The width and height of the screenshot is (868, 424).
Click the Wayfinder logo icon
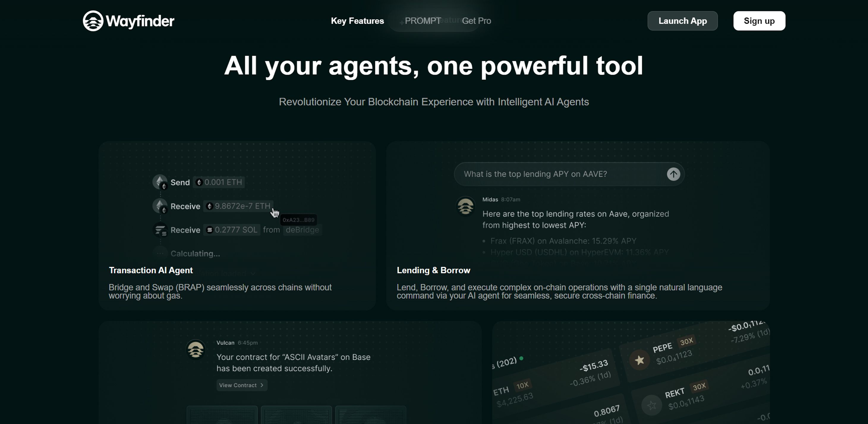click(x=93, y=21)
